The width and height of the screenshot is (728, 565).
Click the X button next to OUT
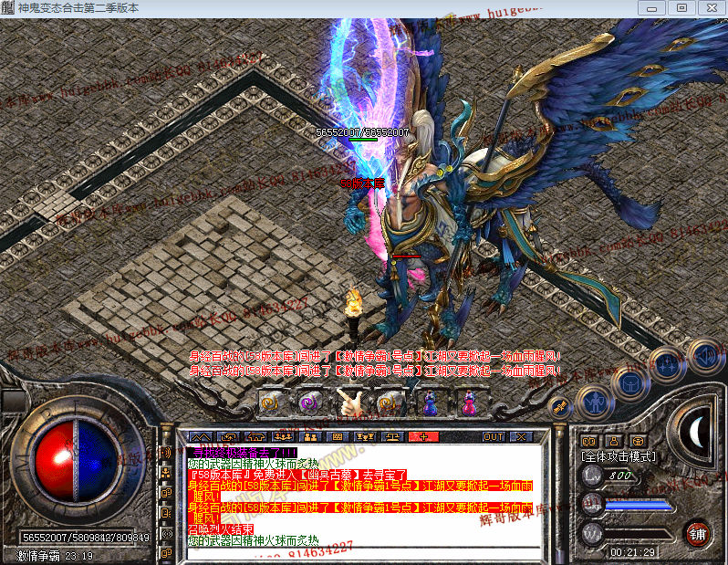tap(522, 437)
